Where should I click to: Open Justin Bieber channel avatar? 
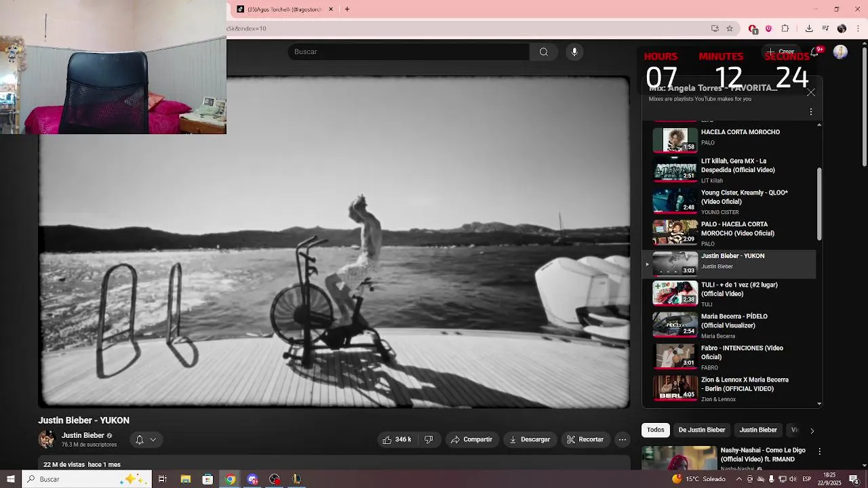pyautogui.click(x=47, y=439)
